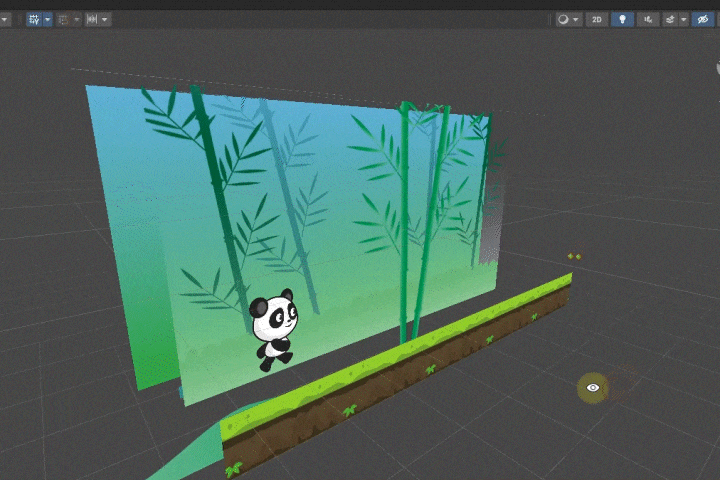The image size is (720, 480).
Task: Open the grid snapping dropdown arrow
Action: 77,19
